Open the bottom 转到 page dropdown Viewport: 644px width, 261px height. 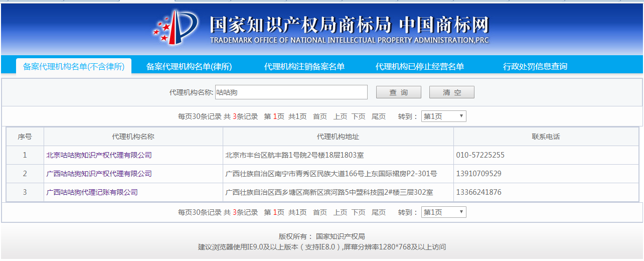tap(444, 212)
